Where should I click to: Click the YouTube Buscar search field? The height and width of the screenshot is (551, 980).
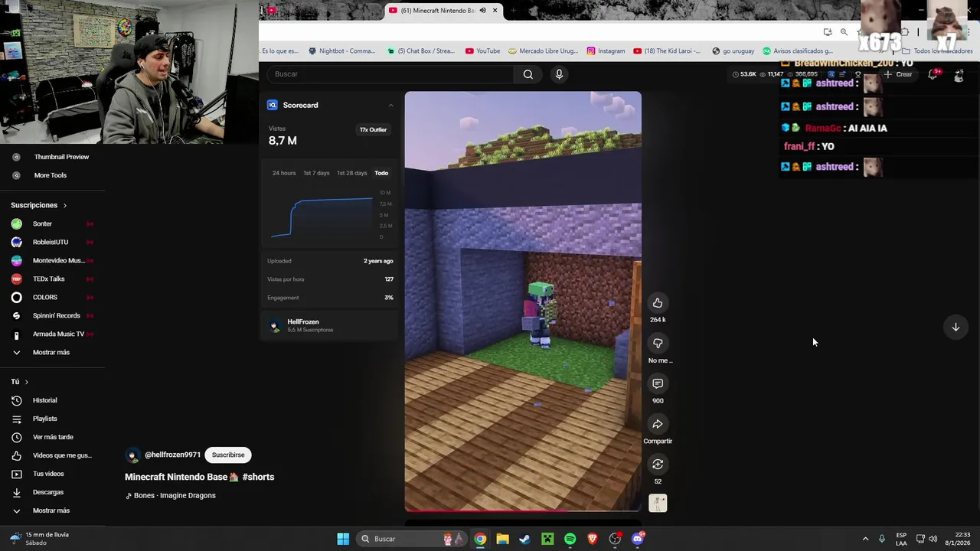390,74
